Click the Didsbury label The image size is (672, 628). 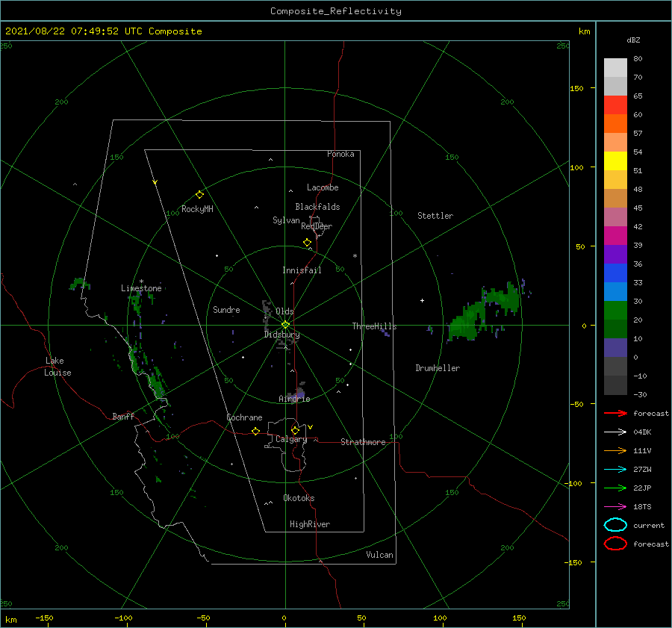[x=281, y=335]
